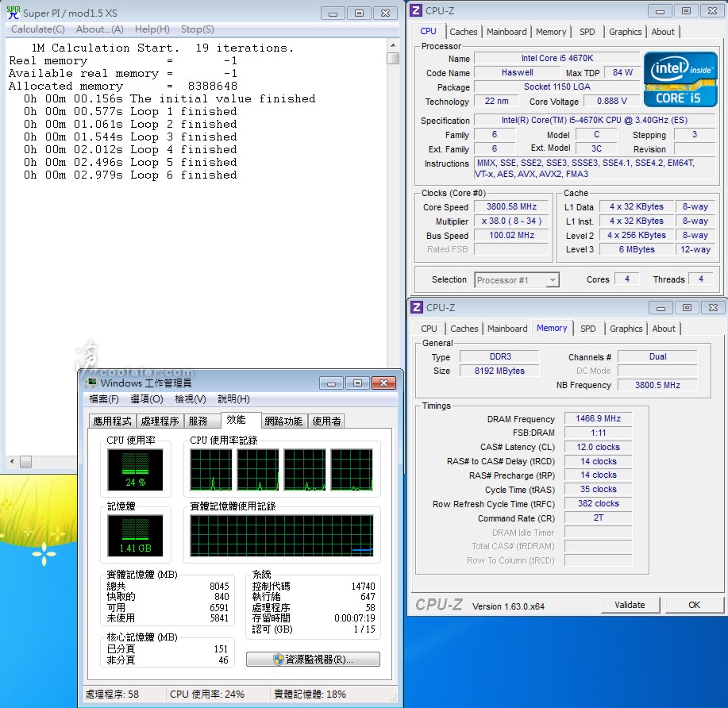
Task: Click the Memory Size 8192 MBytes value
Action: pyautogui.click(x=499, y=371)
